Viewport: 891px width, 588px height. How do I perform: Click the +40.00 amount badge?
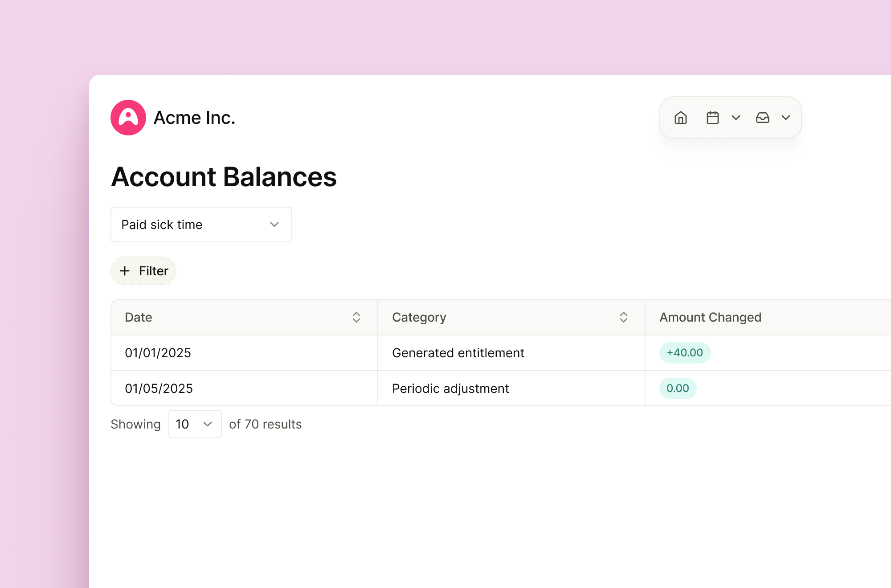point(684,353)
